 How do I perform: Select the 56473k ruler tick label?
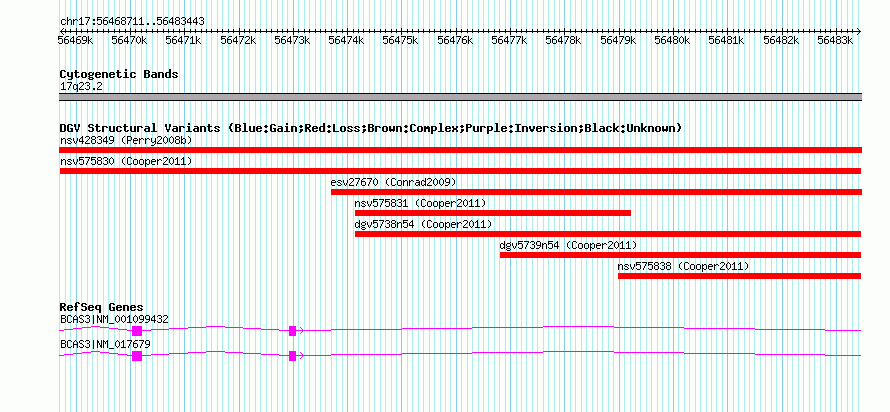[293, 40]
